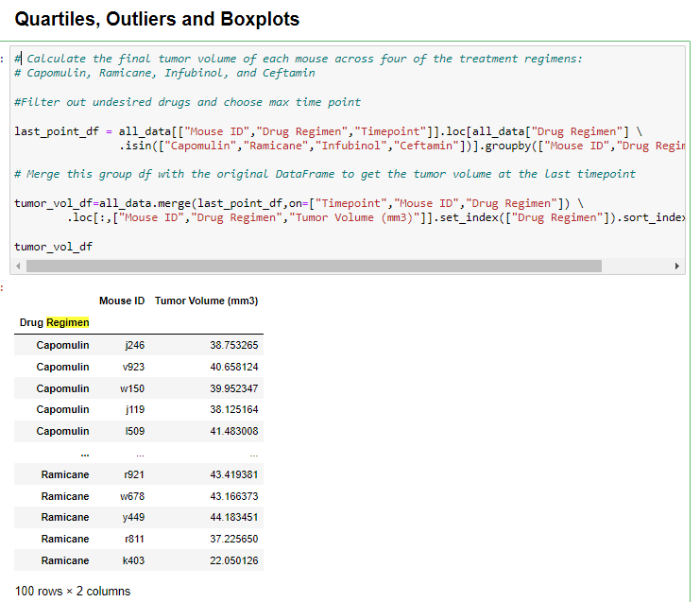Image resolution: width=700 pixels, height=602 pixels.
Task: Select the mouse ID cell 'w150'
Action: pos(132,388)
